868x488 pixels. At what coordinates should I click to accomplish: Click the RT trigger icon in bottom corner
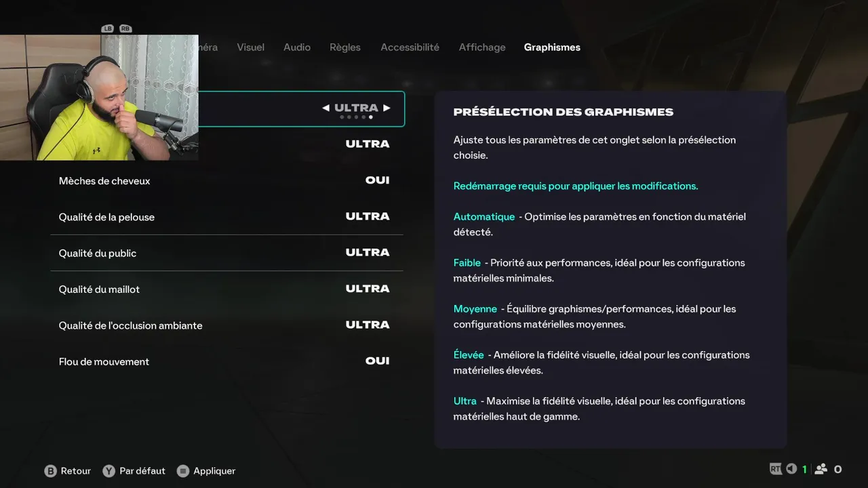(776, 469)
